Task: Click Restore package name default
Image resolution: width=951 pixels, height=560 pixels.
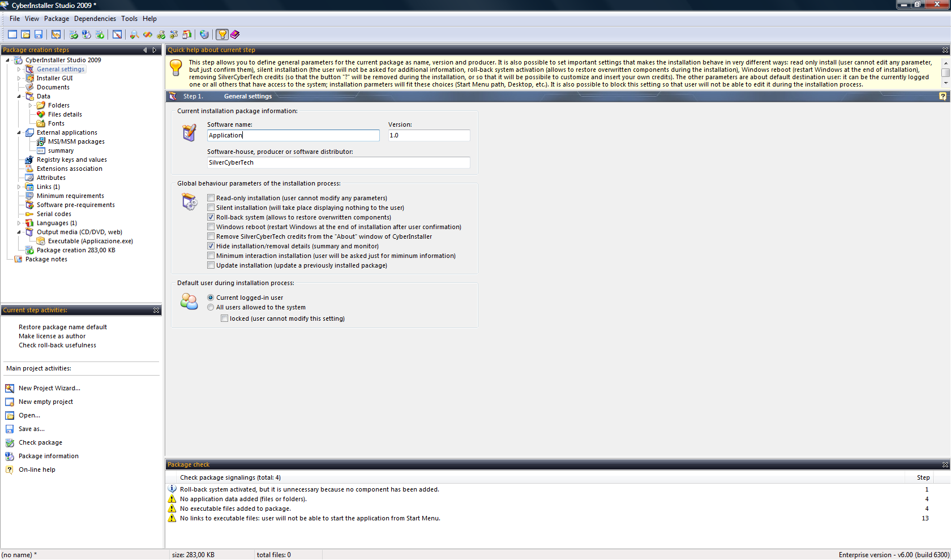Action: pyautogui.click(x=63, y=327)
